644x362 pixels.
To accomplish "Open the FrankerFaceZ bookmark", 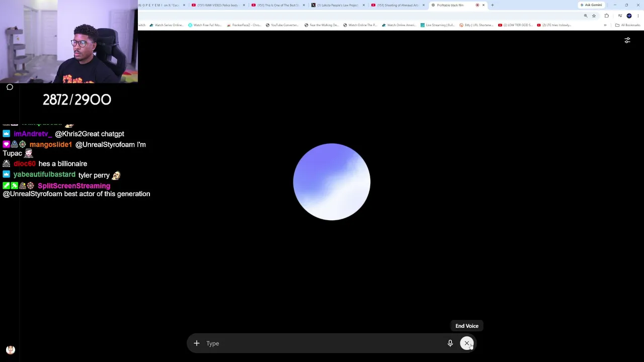I will click(x=244, y=25).
